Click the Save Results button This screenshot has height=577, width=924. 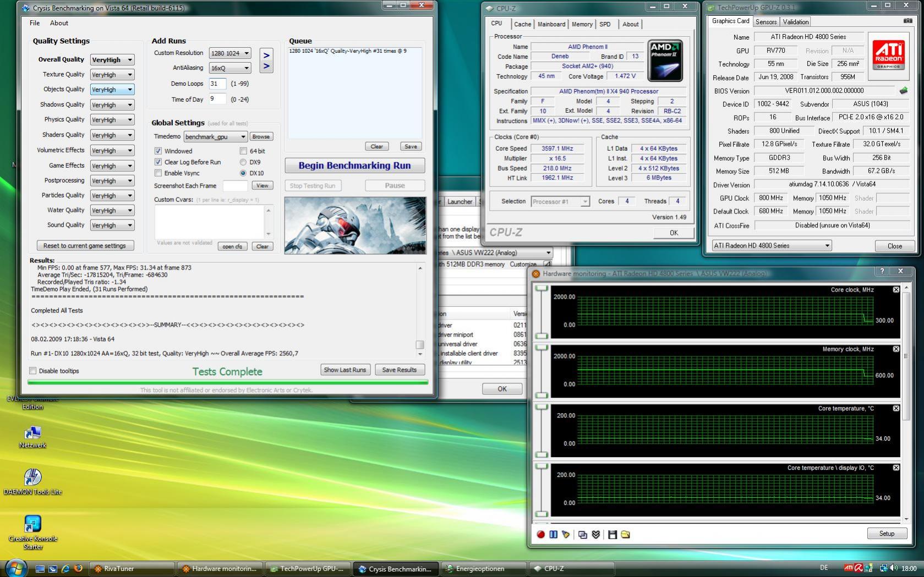click(x=399, y=370)
